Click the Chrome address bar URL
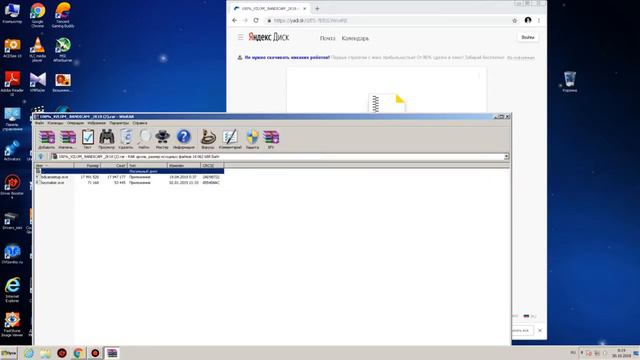640x360 pixels. [311, 20]
